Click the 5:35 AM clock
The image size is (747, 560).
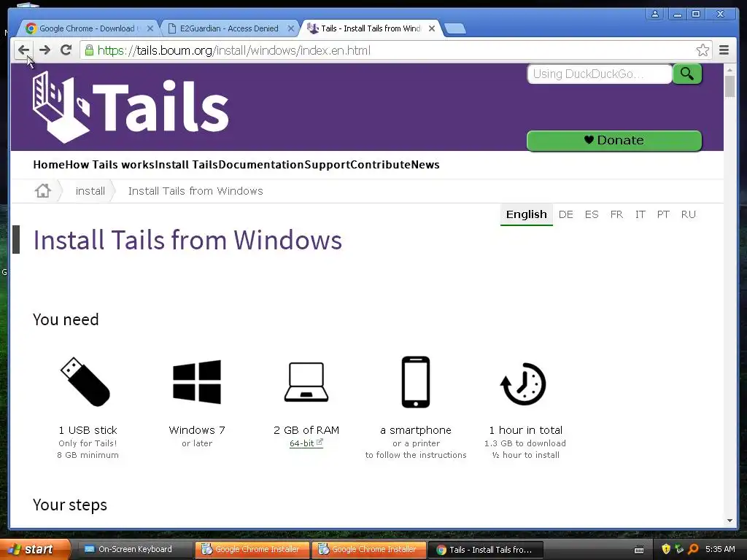(x=720, y=549)
